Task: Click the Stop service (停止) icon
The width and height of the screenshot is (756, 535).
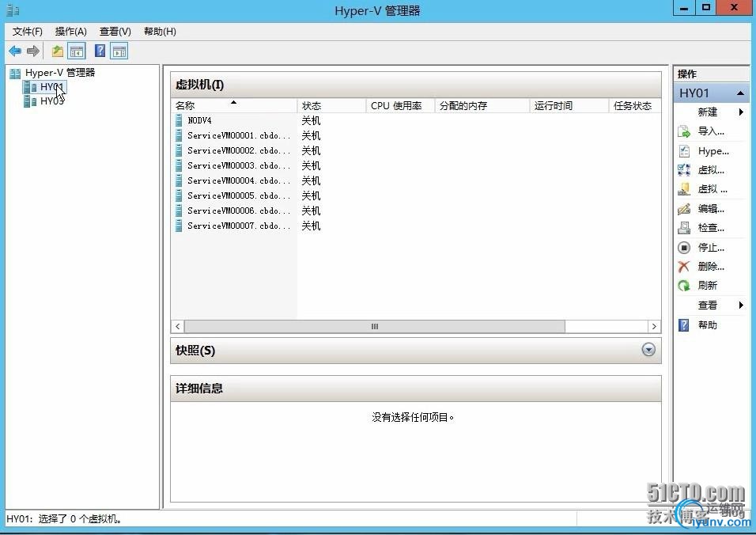Action: [684, 248]
